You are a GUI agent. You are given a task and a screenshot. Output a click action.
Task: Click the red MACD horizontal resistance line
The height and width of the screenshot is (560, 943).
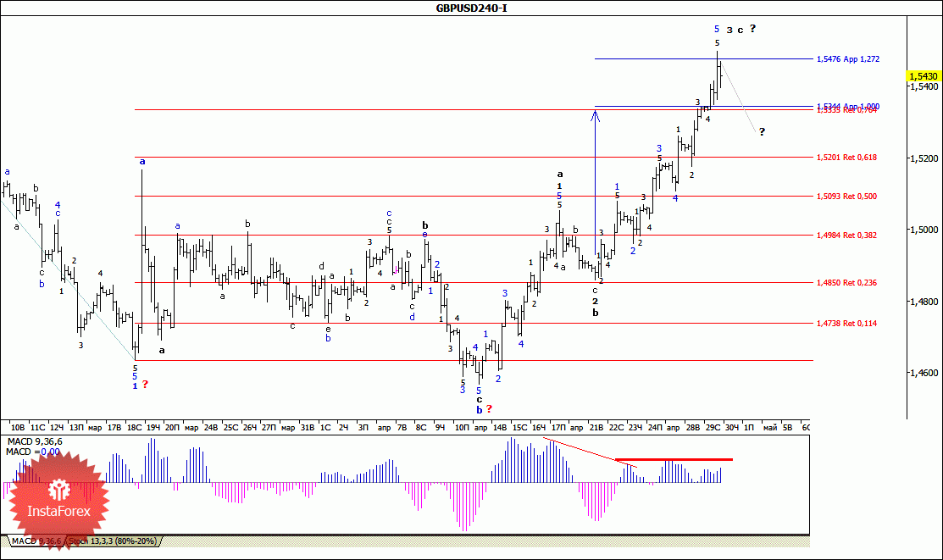point(674,459)
